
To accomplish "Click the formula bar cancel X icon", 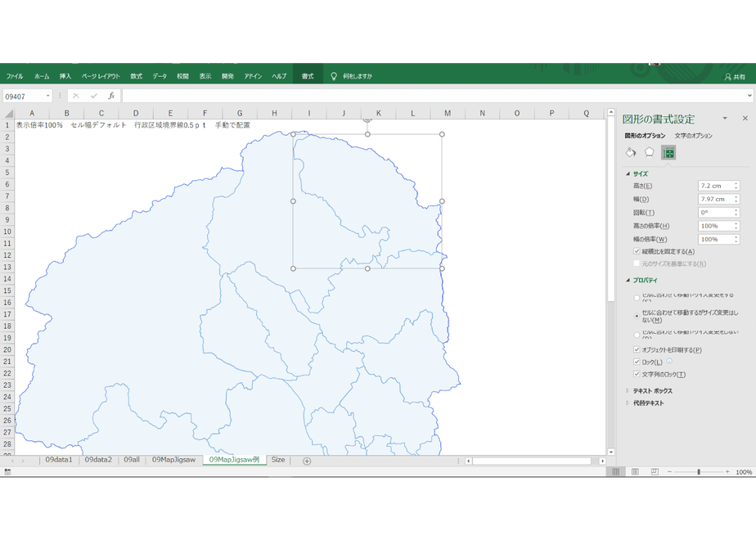I will [x=76, y=96].
